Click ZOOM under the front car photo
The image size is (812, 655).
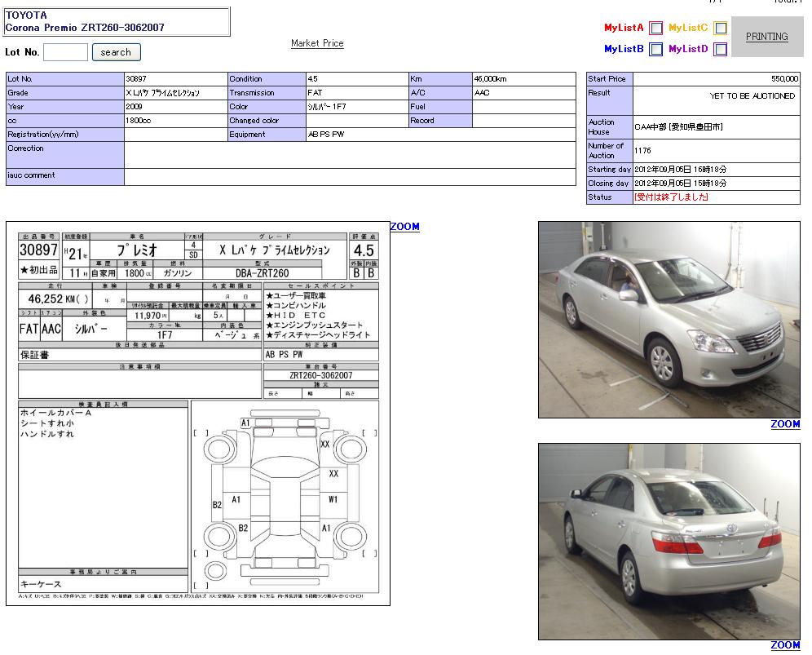click(785, 424)
